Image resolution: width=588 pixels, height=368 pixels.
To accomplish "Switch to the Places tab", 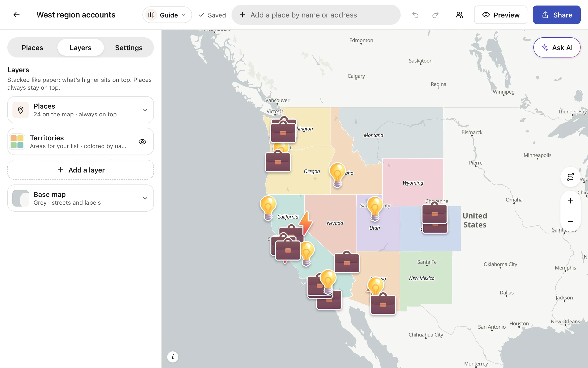I will (x=32, y=47).
